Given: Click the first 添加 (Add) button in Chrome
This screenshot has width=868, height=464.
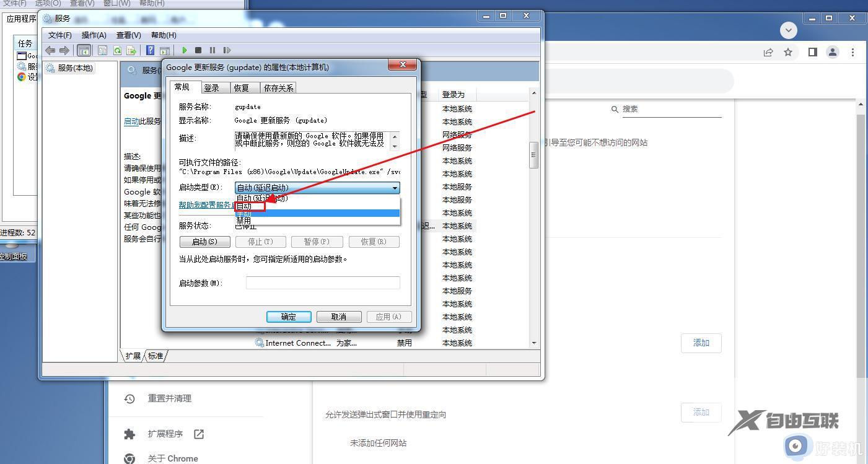Looking at the screenshot, I should pos(701,343).
